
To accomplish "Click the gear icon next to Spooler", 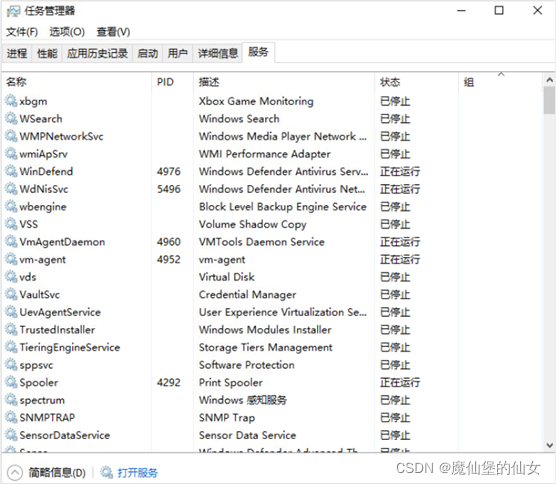I will [11, 382].
